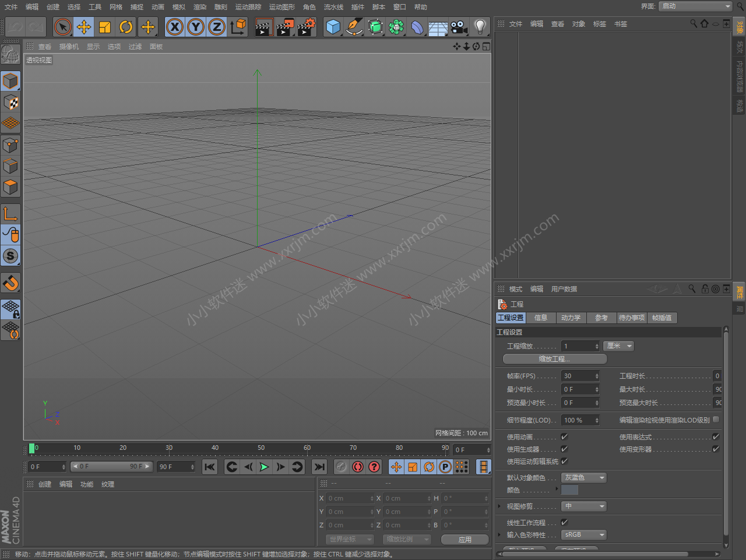746x560 pixels.
Task: Click frame 50 on the timeline ruler
Action: point(261,448)
